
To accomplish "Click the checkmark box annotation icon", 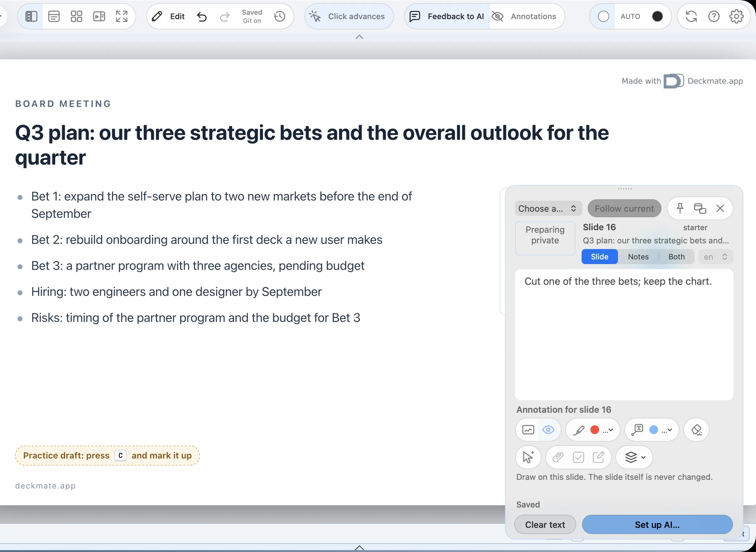I will coord(578,457).
